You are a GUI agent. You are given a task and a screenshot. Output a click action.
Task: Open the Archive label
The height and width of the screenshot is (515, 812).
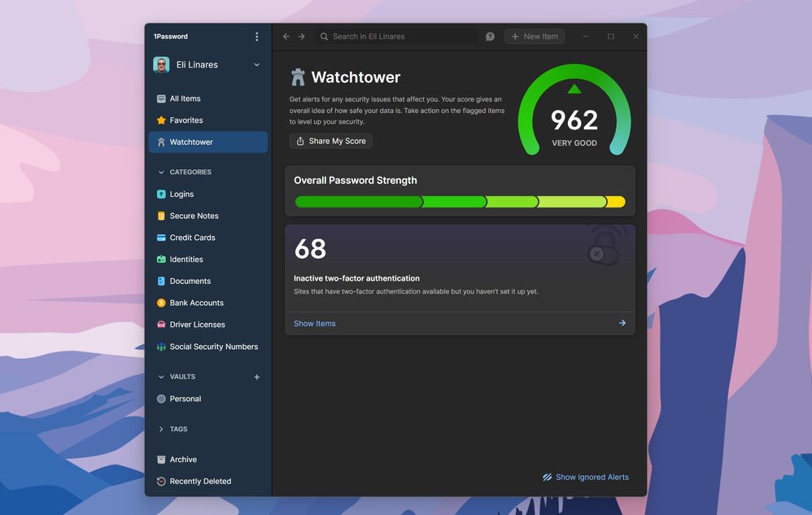[x=183, y=460]
